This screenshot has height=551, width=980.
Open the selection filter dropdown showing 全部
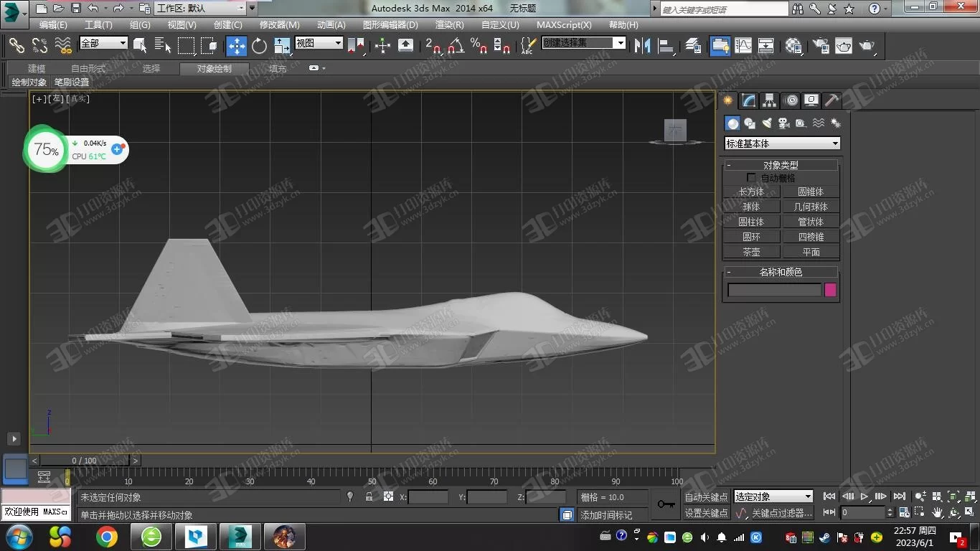[x=103, y=43]
